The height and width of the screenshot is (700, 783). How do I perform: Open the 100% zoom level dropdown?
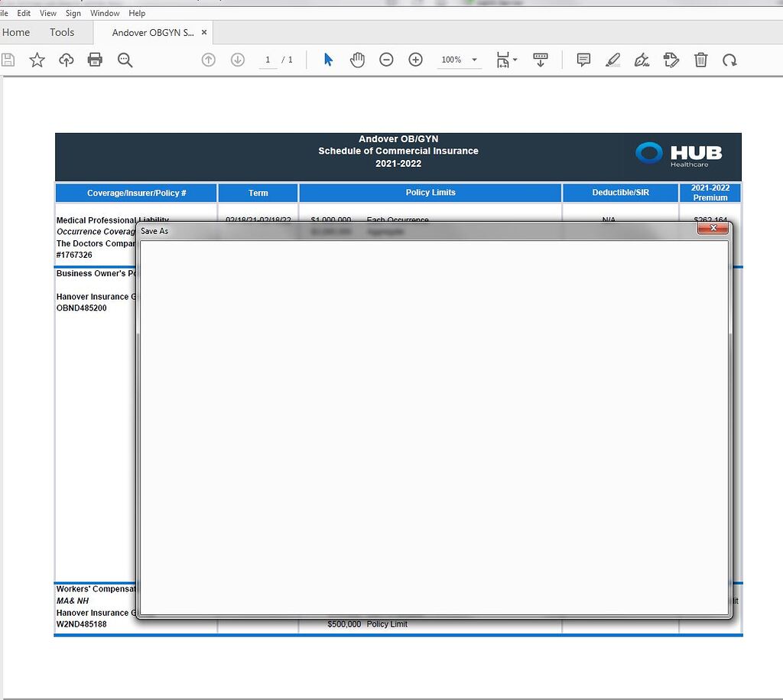pos(459,60)
